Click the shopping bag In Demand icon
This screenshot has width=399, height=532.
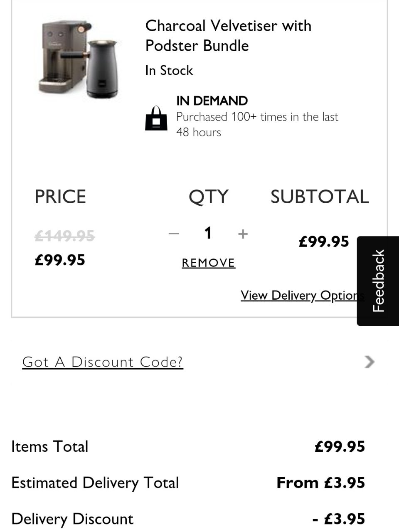[x=156, y=118]
